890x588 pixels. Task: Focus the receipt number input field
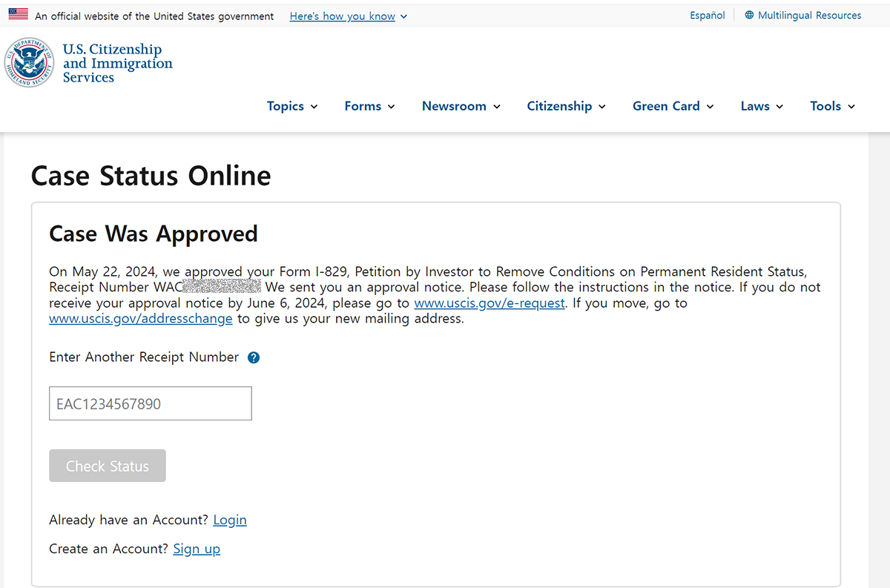tap(151, 403)
